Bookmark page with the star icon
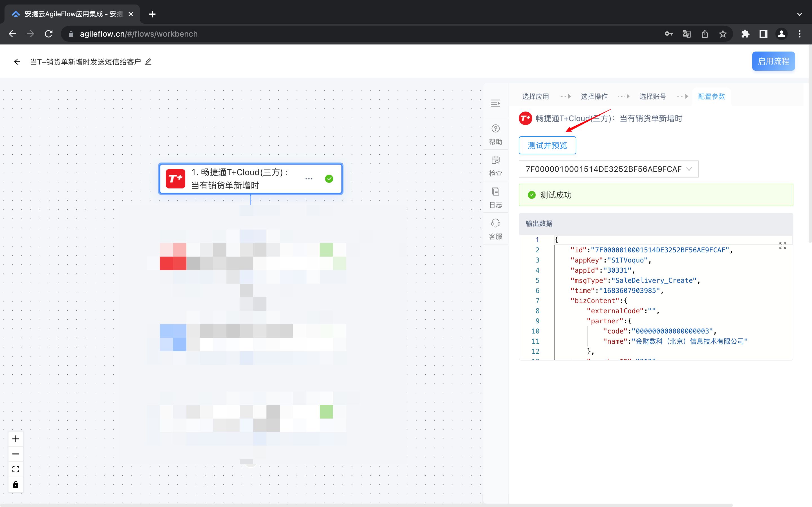 723,34
